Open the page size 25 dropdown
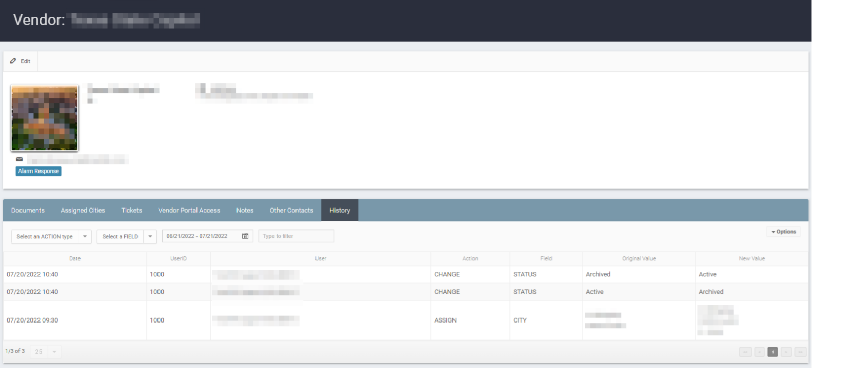This screenshot has width=868, height=379. pos(46,352)
